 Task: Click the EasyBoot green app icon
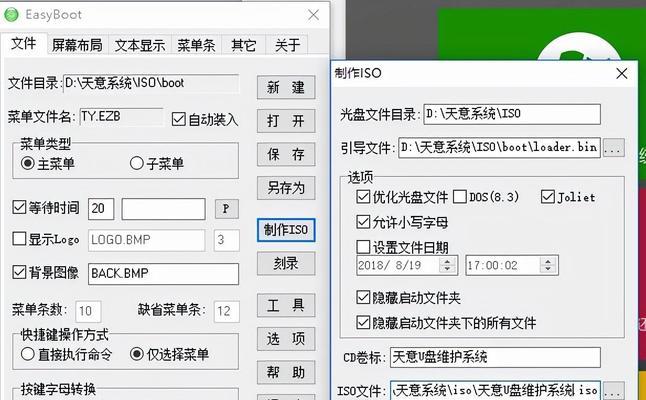pos(11,15)
